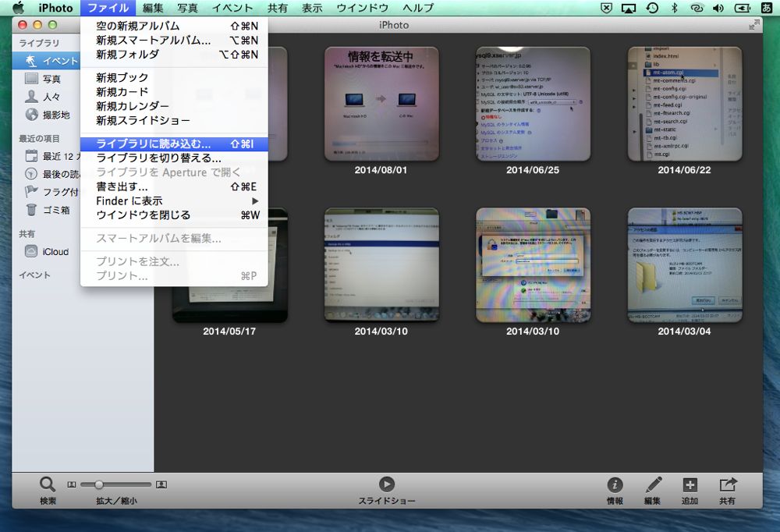Image resolution: width=780 pixels, height=532 pixels.
Task: Select the 2014/03/04 event thumbnail
Action: (685, 265)
